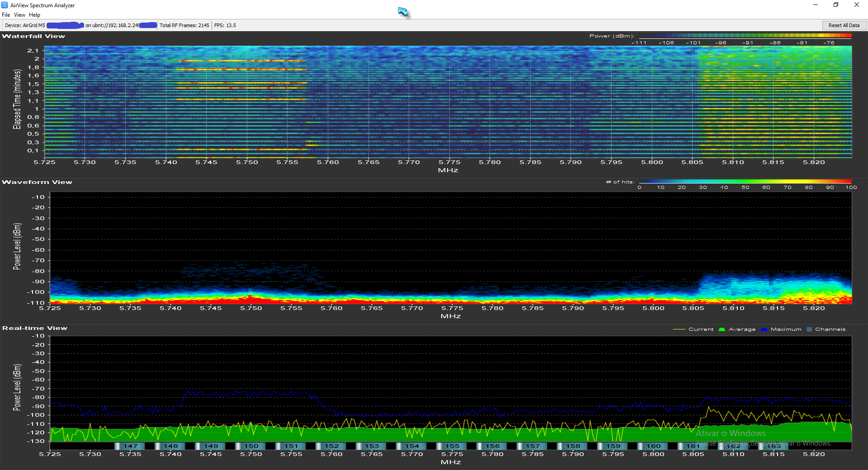Select channel 159 marker on channel bar
The width and height of the screenshot is (868, 470).
pos(613,446)
